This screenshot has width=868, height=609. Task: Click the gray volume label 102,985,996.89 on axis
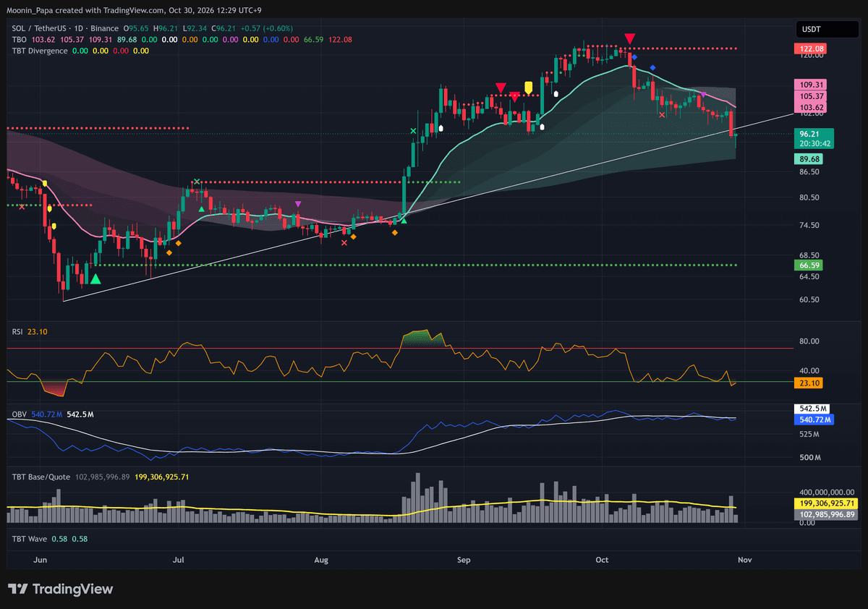coord(827,514)
